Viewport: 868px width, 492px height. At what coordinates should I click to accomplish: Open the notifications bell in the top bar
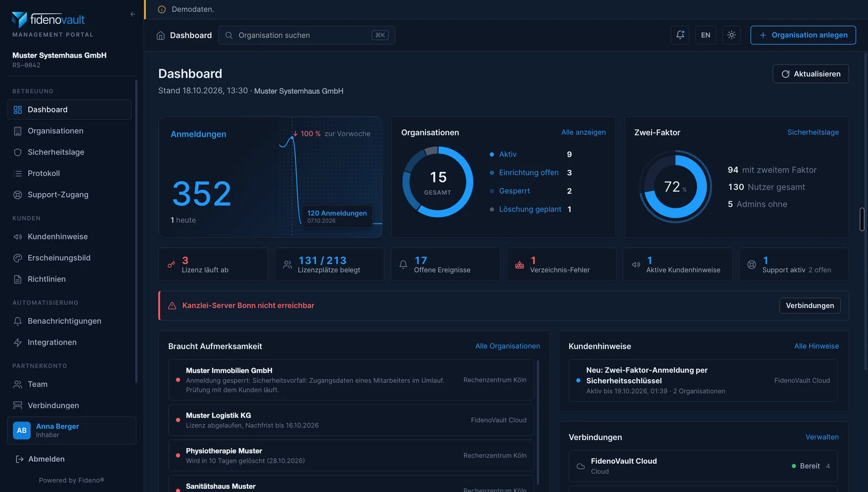click(x=680, y=35)
